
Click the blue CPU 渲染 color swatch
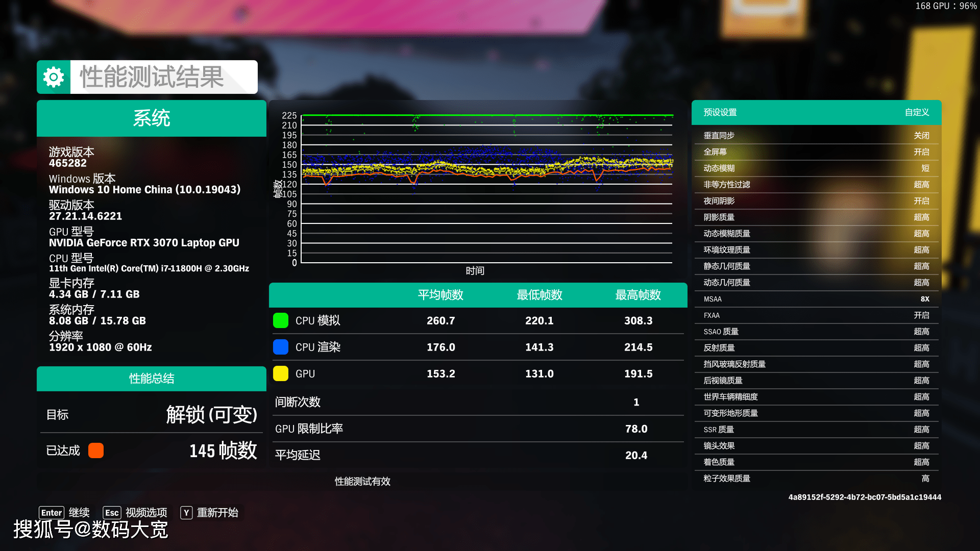click(x=281, y=347)
